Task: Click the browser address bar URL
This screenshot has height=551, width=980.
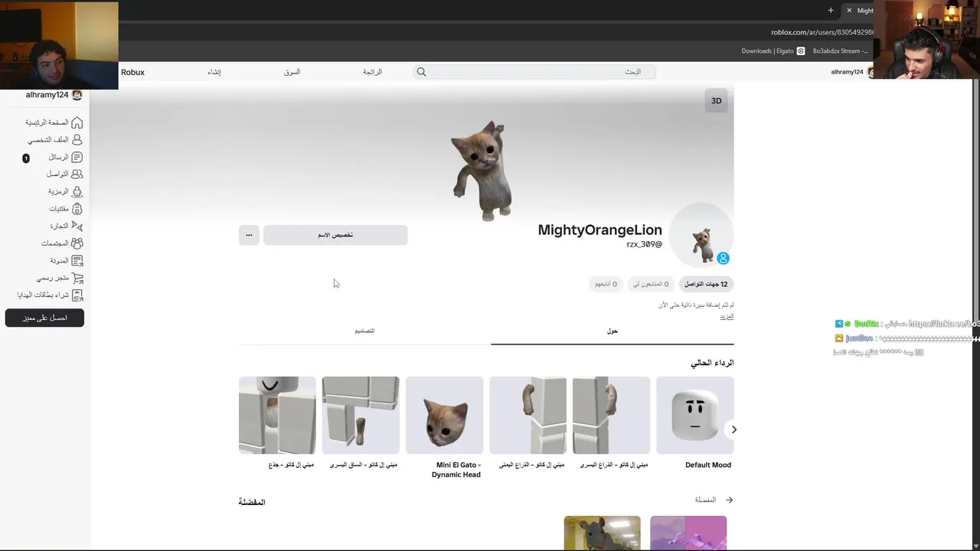Action: (822, 32)
